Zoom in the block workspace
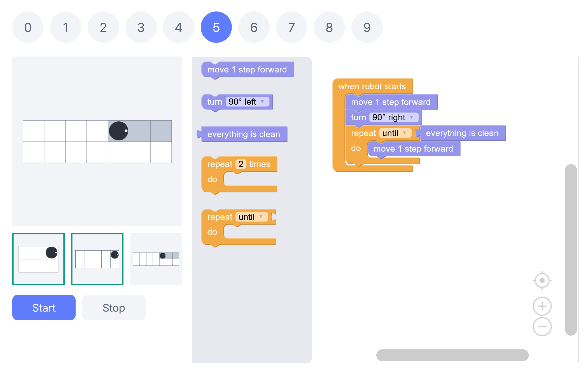Image resolution: width=588 pixels, height=372 pixels. (542, 306)
